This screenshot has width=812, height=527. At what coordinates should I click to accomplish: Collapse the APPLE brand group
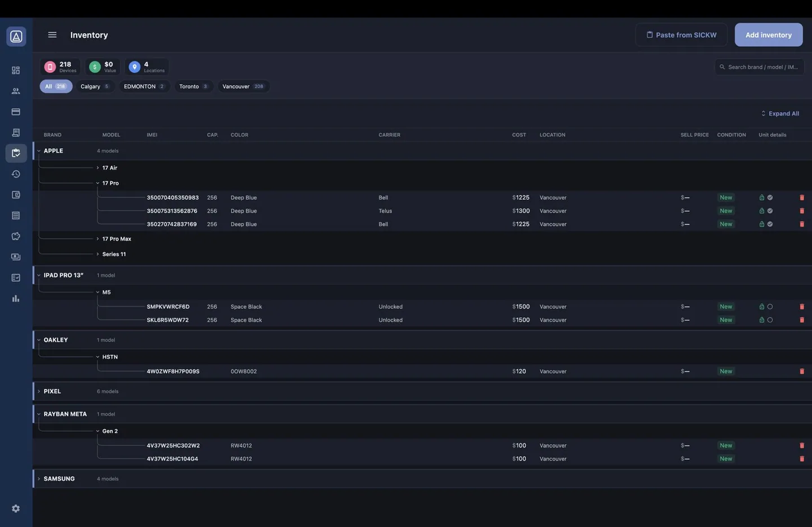click(x=39, y=151)
